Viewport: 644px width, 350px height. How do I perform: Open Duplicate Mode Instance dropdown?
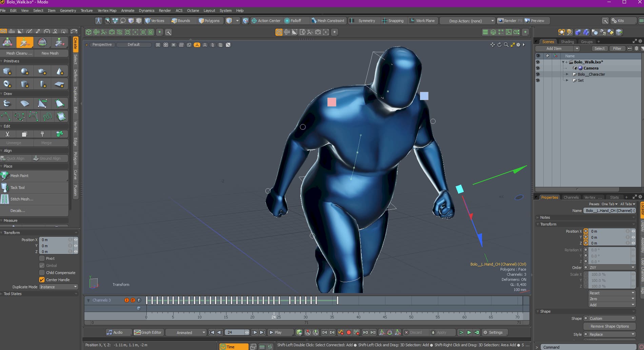click(x=59, y=287)
